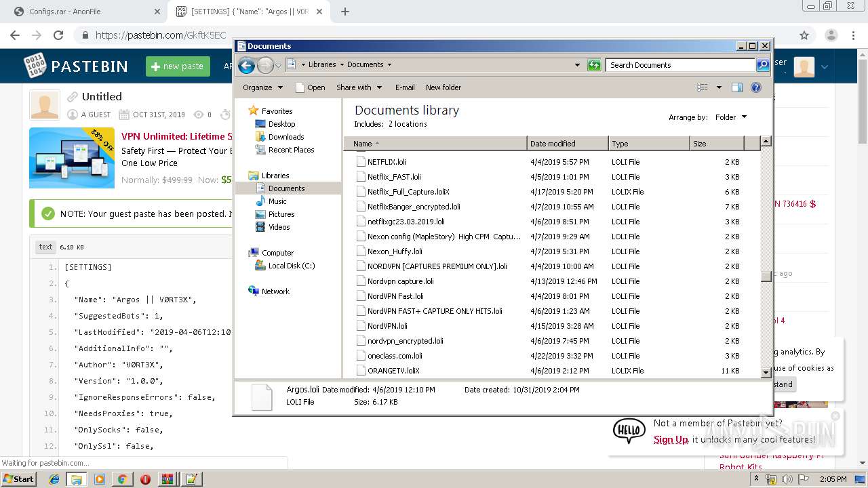Click the NETFLIX.loli file icon
The height and width of the screenshot is (488, 868).
(x=361, y=162)
